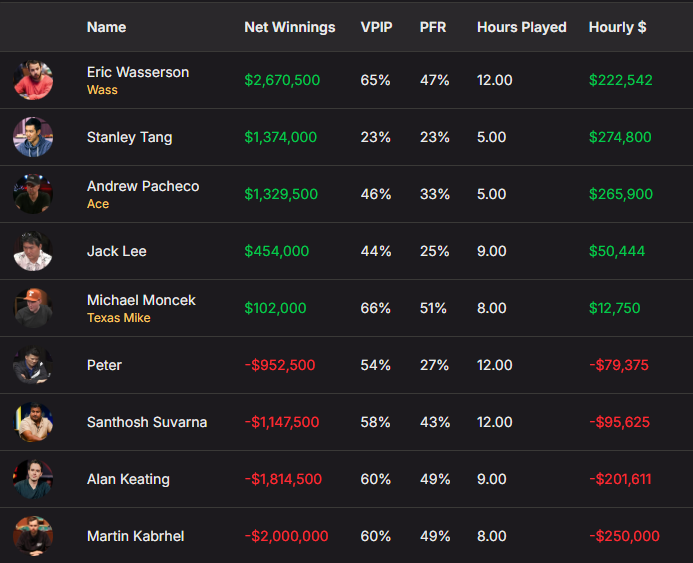Image resolution: width=693 pixels, height=563 pixels.
Task: Select Jack Lee's 25% PFR value
Action: pyautogui.click(x=434, y=251)
